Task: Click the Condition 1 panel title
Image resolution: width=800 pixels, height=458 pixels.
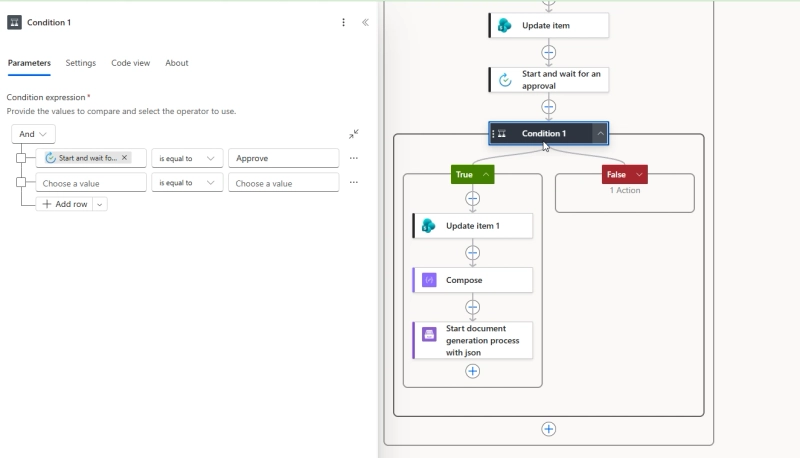Action: pyautogui.click(x=49, y=22)
